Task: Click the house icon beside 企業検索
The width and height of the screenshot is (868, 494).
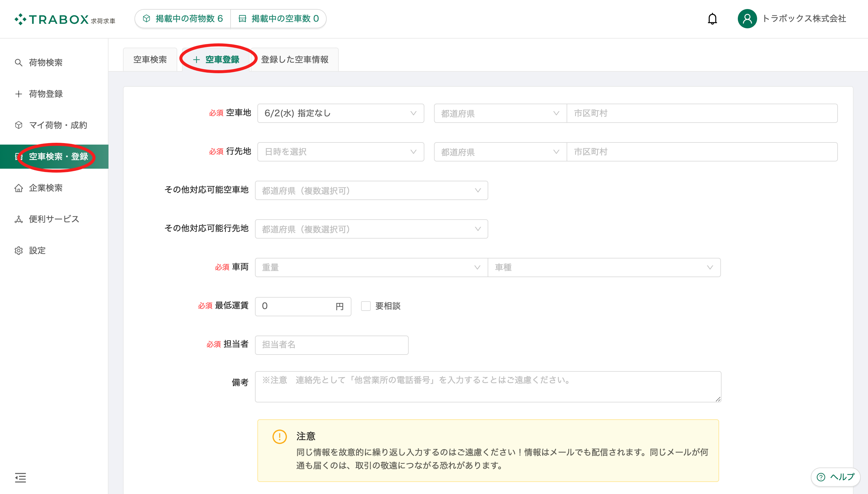Action: (x=19, y=188)
